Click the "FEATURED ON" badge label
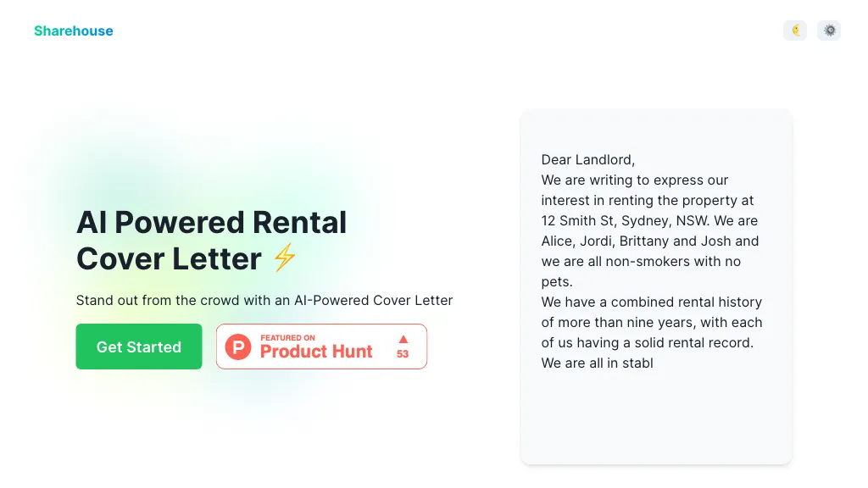The height and width of the screenshot is (488, 868). point(287,337)
